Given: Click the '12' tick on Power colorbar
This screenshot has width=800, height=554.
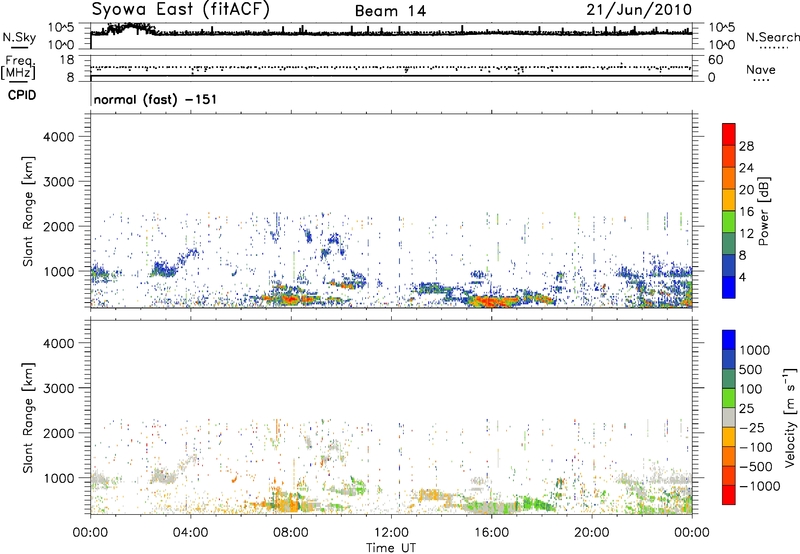Looking at the screenshot, I should coord(746,234).
